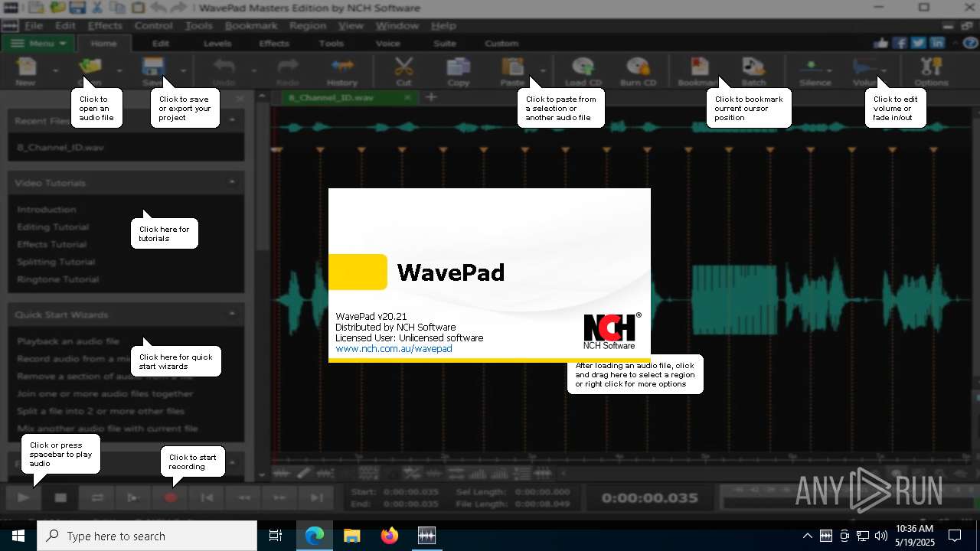Image resolution: width=980 pixels, height=551 pixels.
Task: Click the go to start button
Action: pyautogui.click(x=207, y=497)
